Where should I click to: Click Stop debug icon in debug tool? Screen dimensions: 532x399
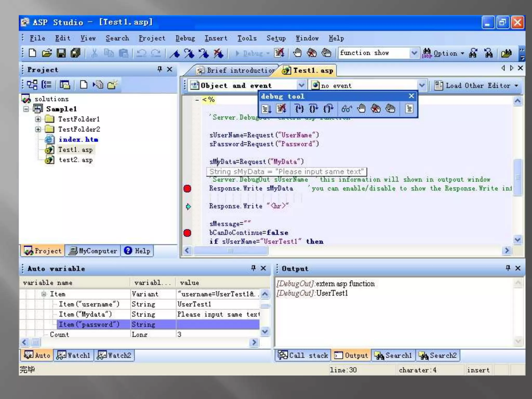tap(281, 109)
